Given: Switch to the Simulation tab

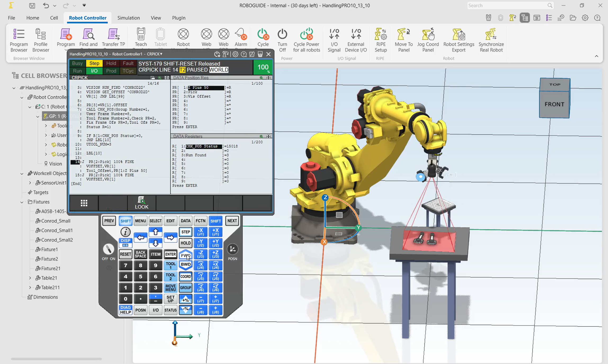Looking at the screenshot, I should pyautogui.click(x=128, y=18).
